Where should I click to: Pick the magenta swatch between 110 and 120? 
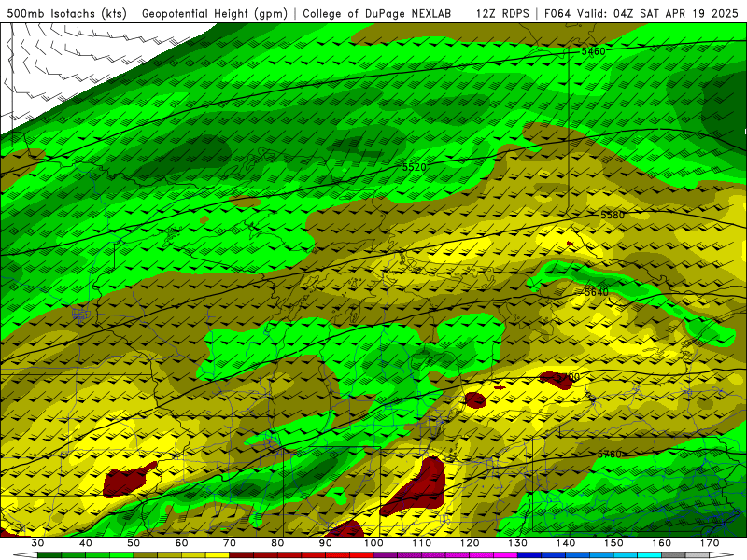(x=458, y=555)
